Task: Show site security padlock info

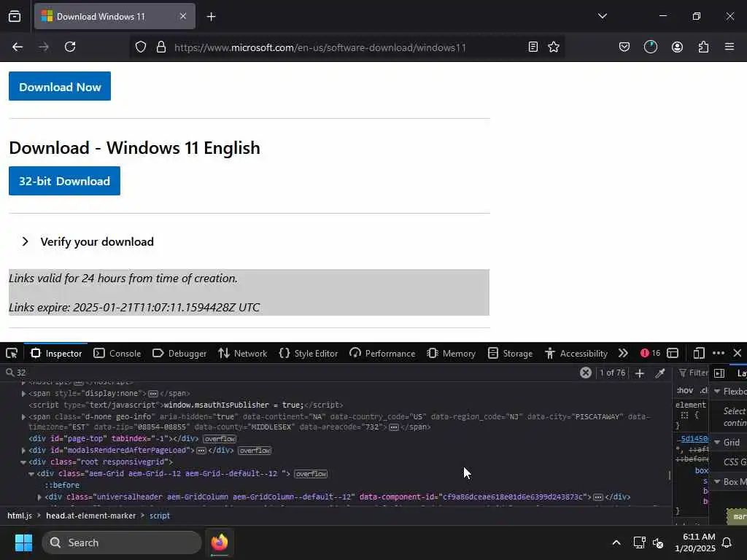Action: pos(161,47)
